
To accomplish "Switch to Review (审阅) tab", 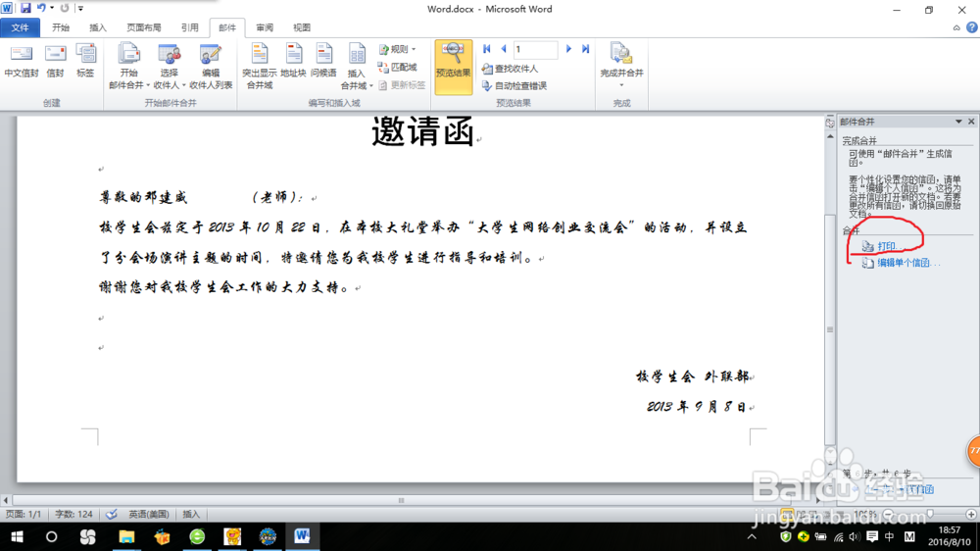I will pyautogui.click(x=265, y=27).
